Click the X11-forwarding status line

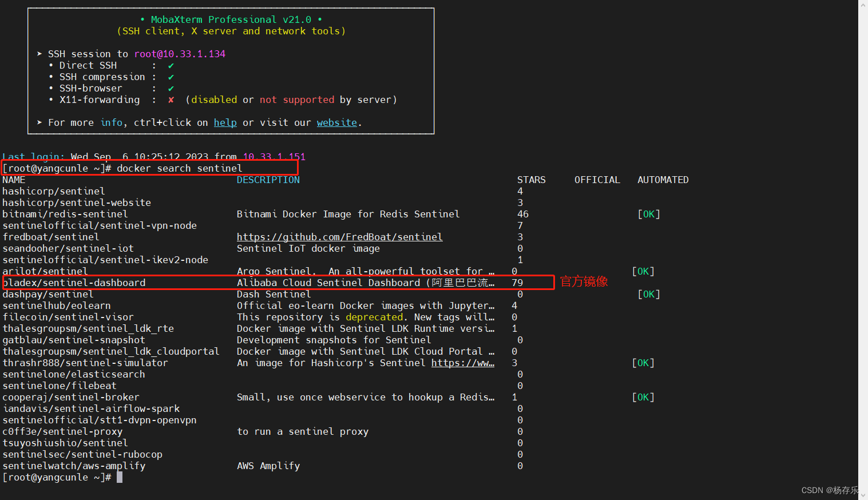pos(223,100)
